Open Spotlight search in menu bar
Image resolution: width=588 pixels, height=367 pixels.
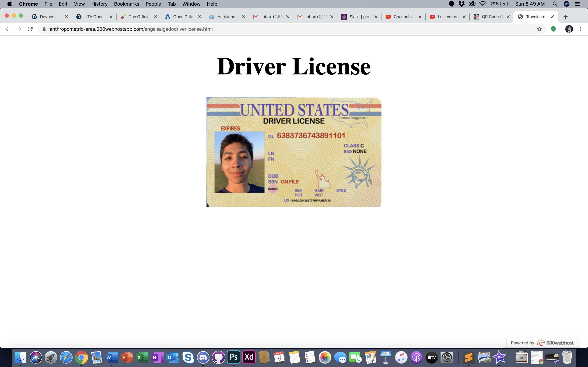click(555, 4)
